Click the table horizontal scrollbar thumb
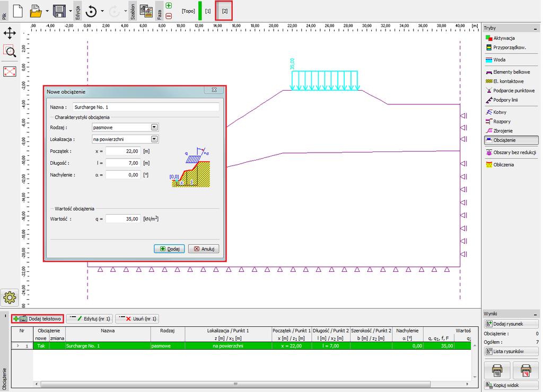Screen dimensions: 543x392 pos(235,384)
